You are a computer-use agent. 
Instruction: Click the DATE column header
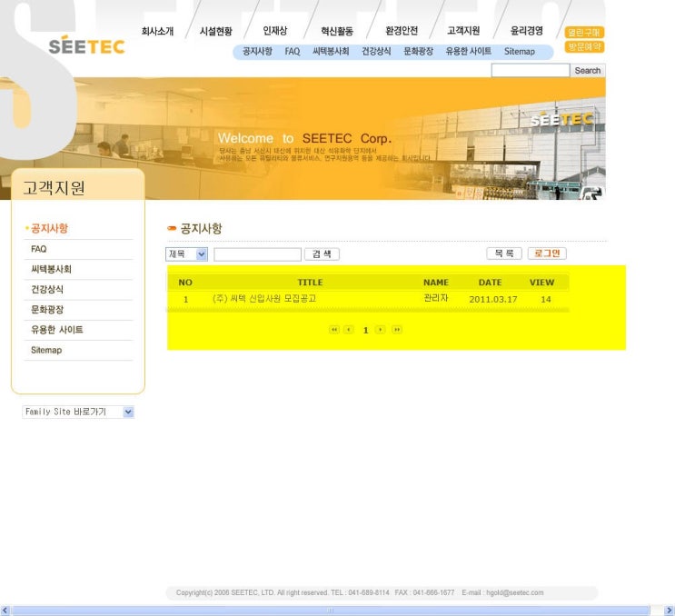click(x=490, y=283)
